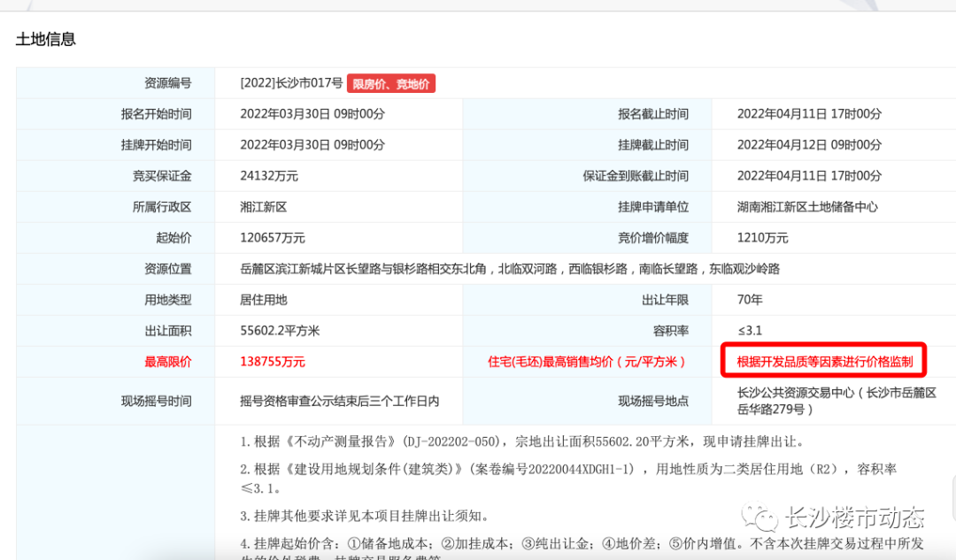This screenshot has width=956, height=560.
Task: Click the 资源位置 label
Action: click(167, 269)
